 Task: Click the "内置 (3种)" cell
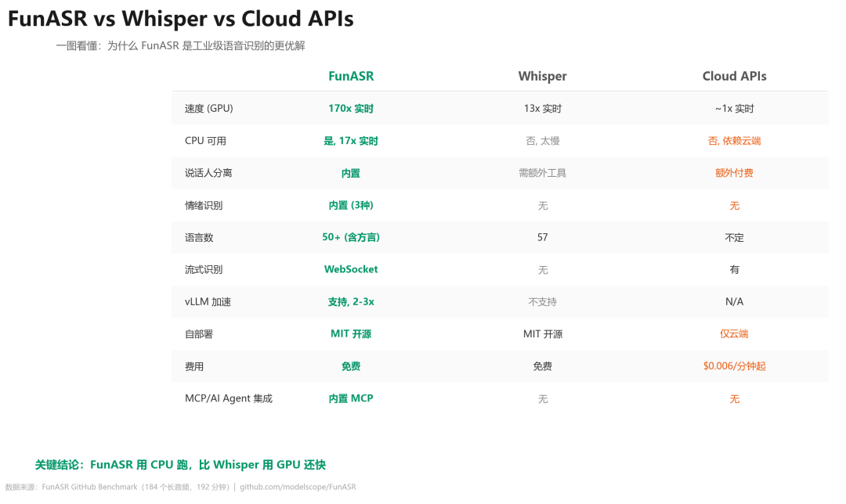click(x=351, y=205)
